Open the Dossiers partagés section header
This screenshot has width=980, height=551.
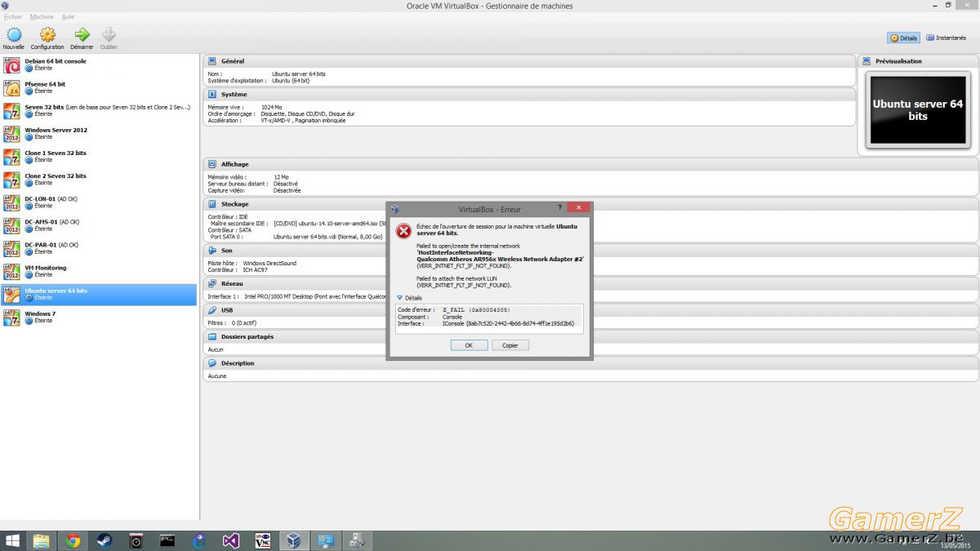click(x=590, y=336)
